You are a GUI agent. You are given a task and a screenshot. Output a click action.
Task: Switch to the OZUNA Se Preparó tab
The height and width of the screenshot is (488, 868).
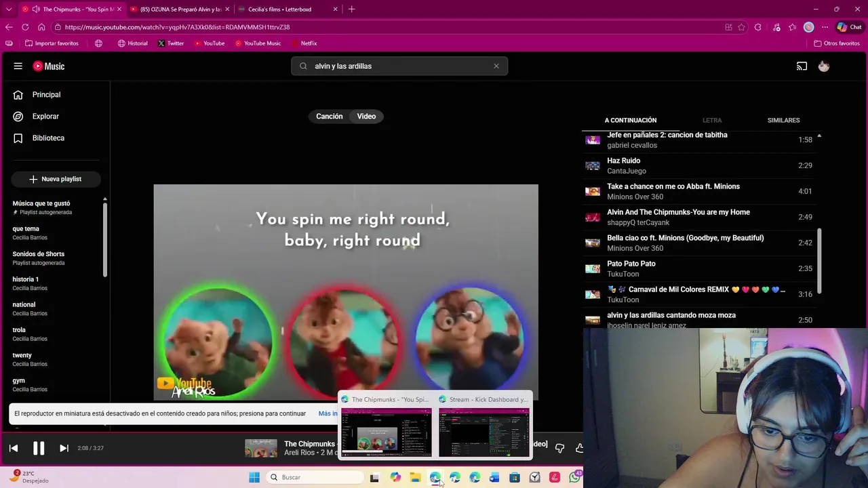(x=179, y=9)
